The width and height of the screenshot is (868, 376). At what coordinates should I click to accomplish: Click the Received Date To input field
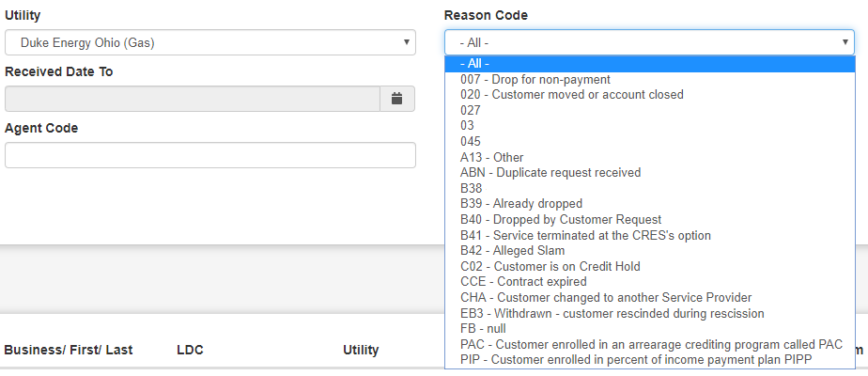[193, 99]
